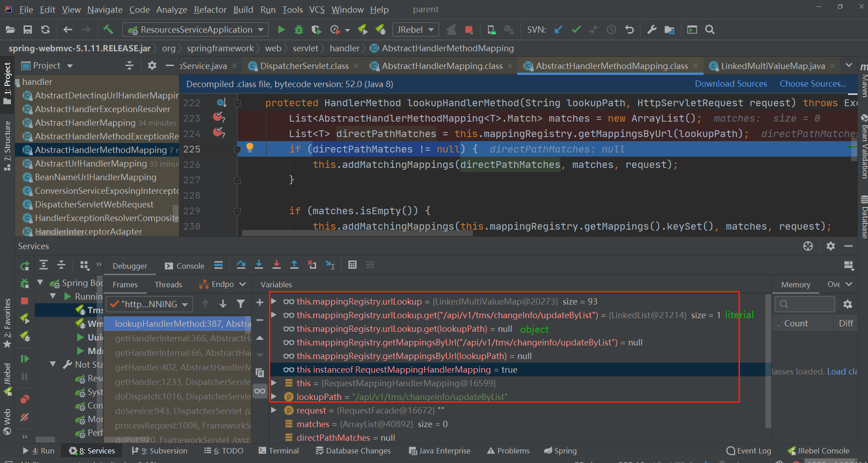Click the Step Over debugger icon
This screenshot has height=463, width=868.
(241, 265)
